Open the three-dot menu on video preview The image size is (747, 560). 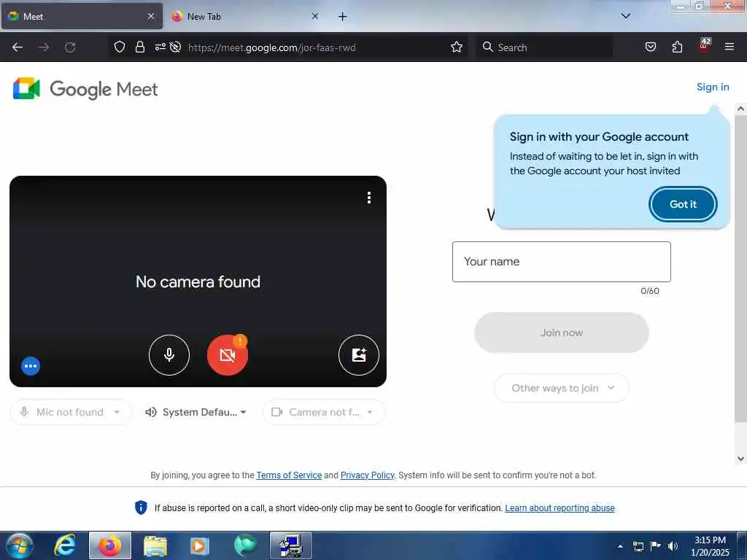(368, 198)
